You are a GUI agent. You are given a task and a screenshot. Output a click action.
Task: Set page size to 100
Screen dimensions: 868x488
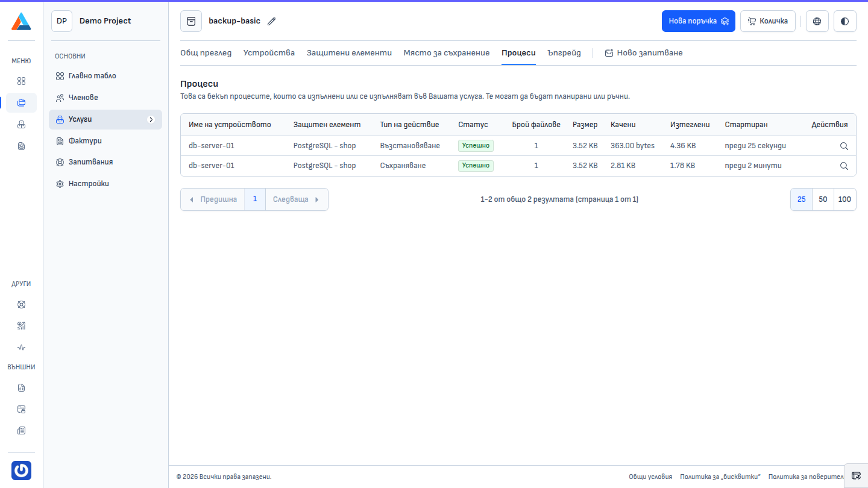coord(845,199)
